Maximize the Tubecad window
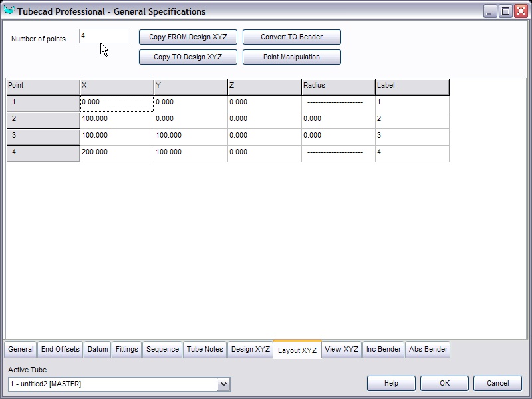 [x=505, y=11]
